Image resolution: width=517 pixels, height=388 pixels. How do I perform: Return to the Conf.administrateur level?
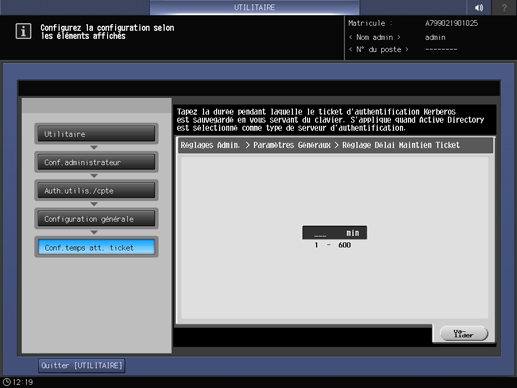coord(96,162)
